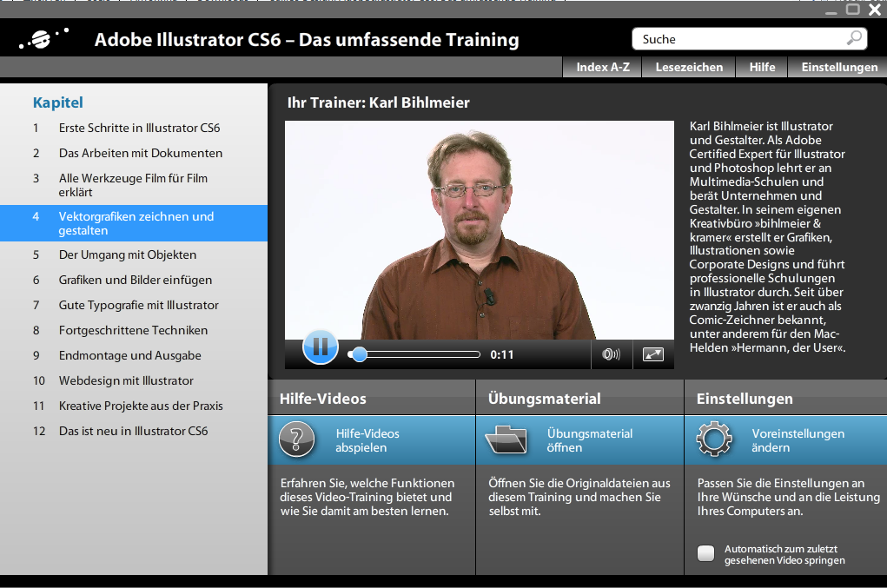The width and height of the screenshot is (887, 588).
Task: Open chapter 7 Gute Typografie mit Illustrator
Action: (x=134, y=306)
